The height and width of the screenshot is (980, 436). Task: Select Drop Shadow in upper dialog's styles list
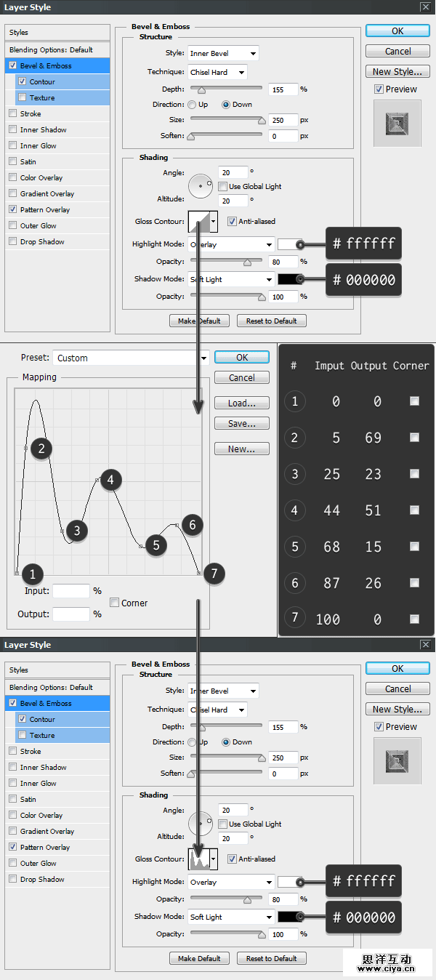point(42,241)
